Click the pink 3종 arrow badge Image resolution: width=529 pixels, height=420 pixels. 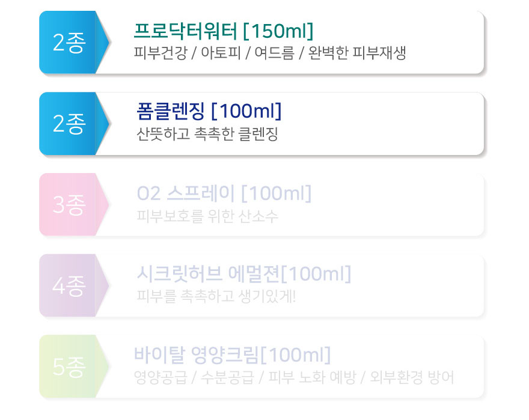(74, 204)
